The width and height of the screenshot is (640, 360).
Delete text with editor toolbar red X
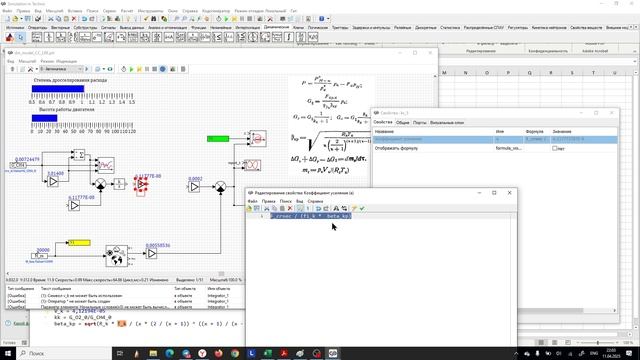tap(290, 209)
